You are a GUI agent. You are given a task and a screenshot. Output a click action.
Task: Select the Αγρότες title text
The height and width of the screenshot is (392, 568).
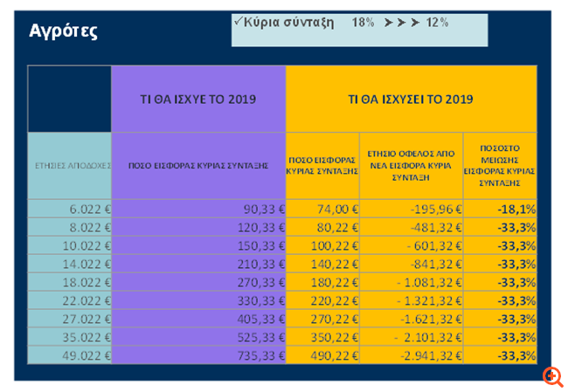[x=63, y=31]
